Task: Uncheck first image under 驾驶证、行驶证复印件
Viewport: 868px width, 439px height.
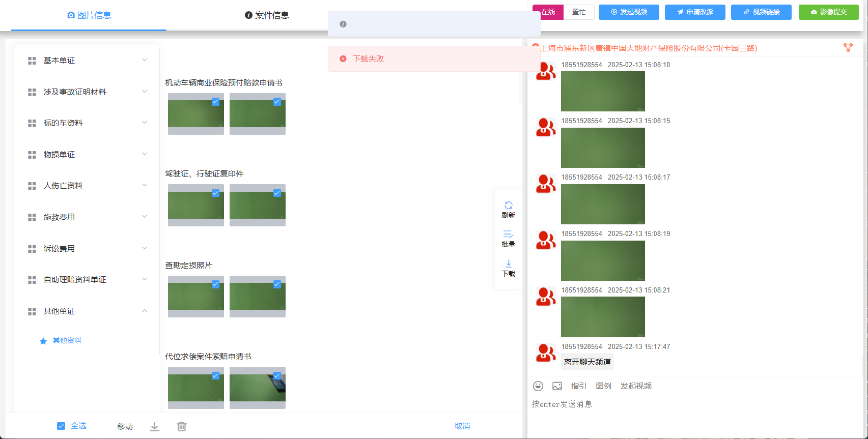Action: coord(215,193)
